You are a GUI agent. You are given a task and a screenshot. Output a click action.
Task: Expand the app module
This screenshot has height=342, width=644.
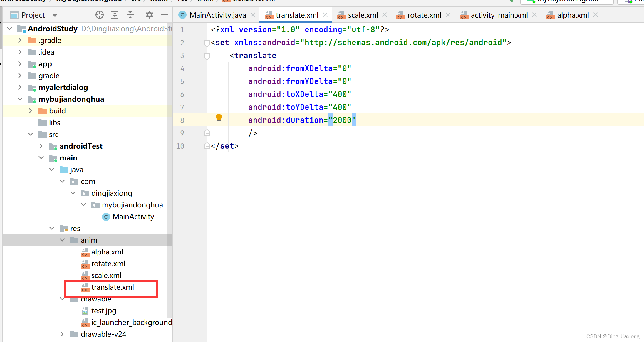[x=20, y=64]
